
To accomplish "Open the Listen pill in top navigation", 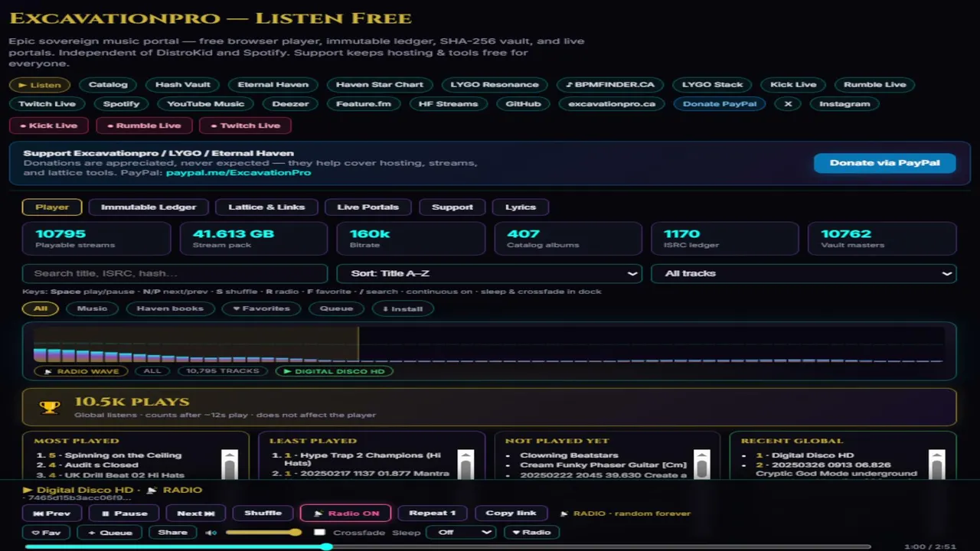I will [x=40, y=85].
